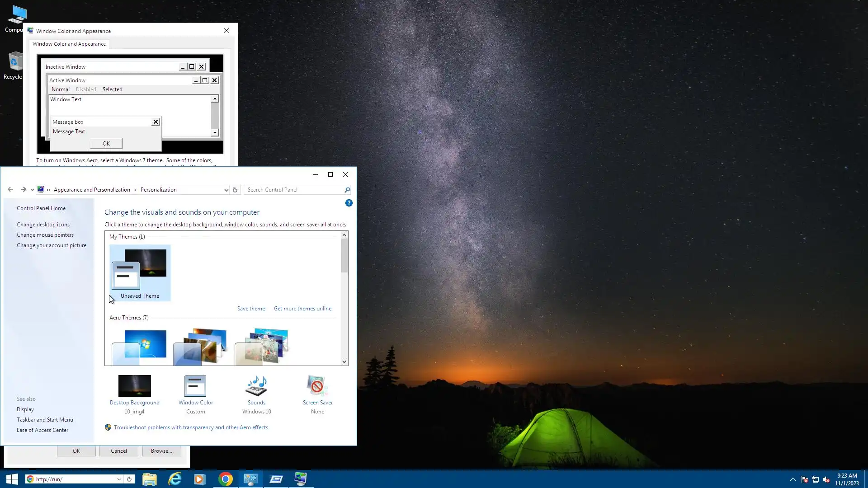Click the blue help question-mark icon
The height and width of the screenshot is (488, 868).
click(x=349, y=203)
